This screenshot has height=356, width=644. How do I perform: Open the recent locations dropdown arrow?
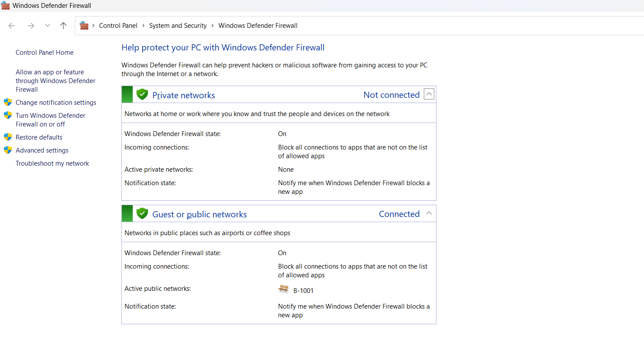pos(47,26)
